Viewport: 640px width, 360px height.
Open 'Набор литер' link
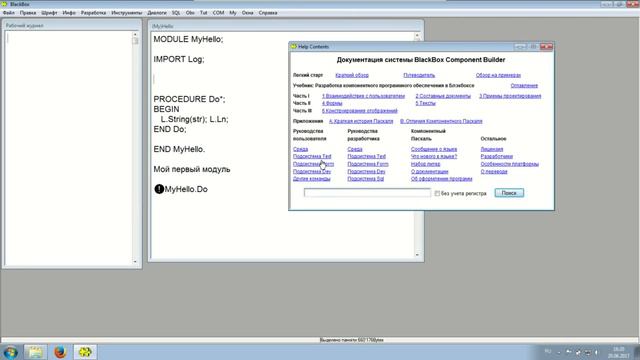(x=425, y=164)
